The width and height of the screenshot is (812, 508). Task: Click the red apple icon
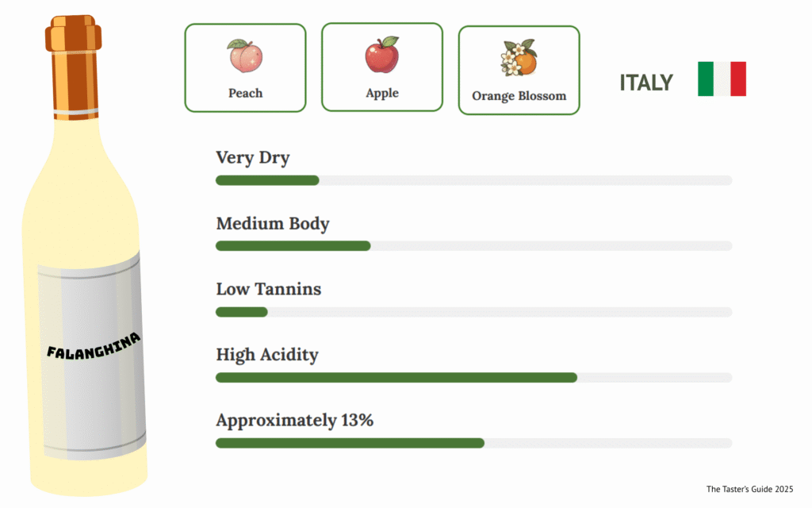(x=381, y=56)
